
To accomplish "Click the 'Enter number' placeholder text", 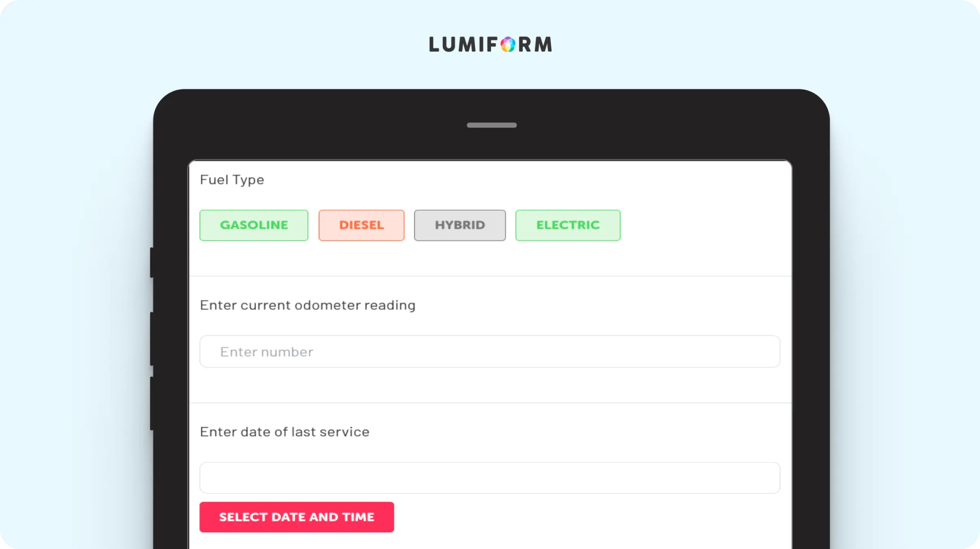I will click(x=267, y=352).
